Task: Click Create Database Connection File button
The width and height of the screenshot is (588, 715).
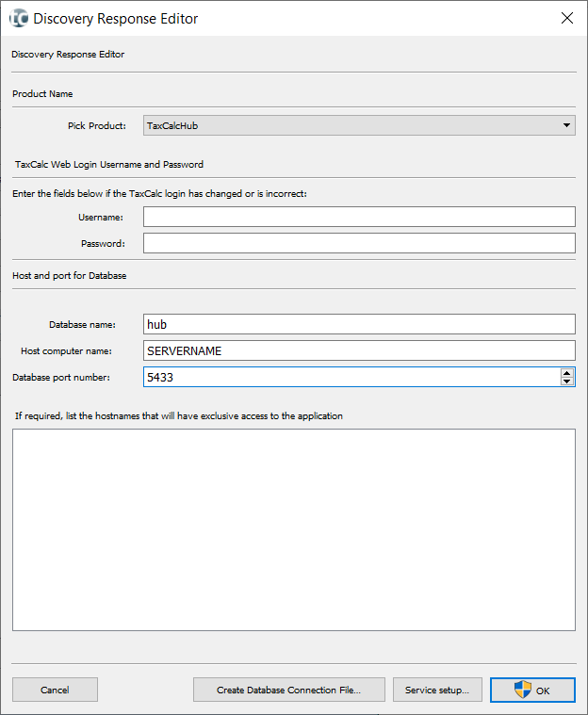Action: [x=288, y=690]
